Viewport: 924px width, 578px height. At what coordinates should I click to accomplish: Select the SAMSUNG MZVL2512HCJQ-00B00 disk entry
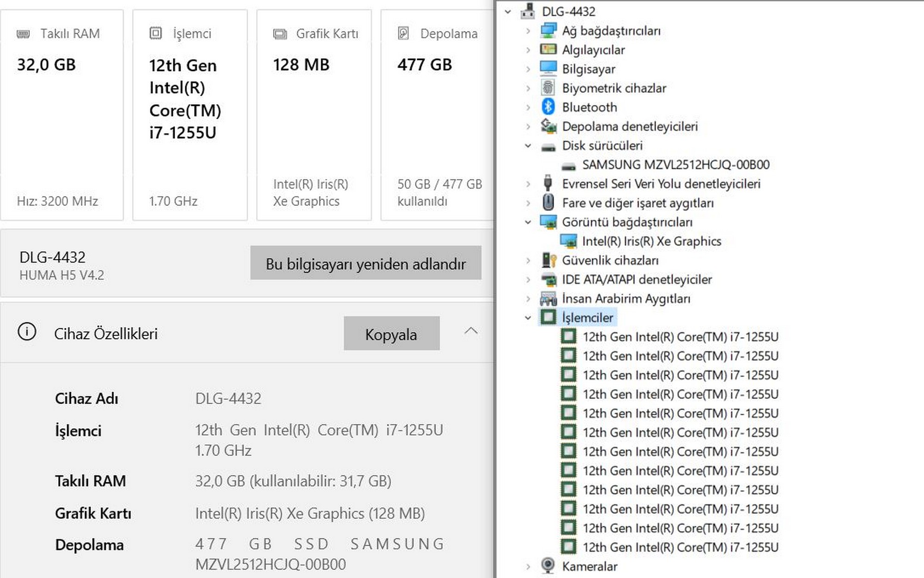point(675,165)
